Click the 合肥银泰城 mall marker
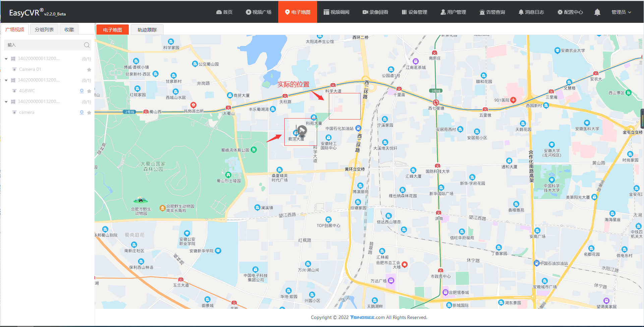Screen dimensions: 644x327 (x=446, y=292)
